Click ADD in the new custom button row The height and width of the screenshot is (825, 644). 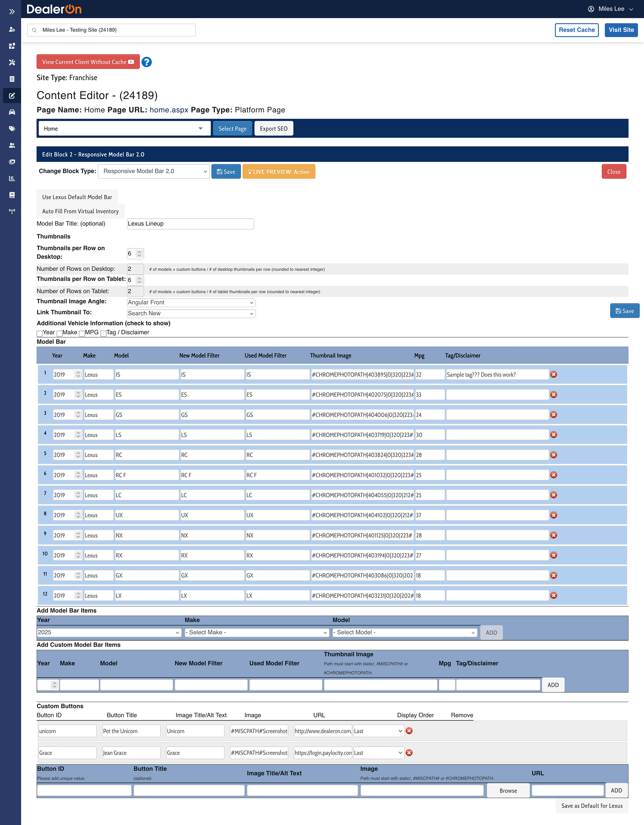[616, 791]
